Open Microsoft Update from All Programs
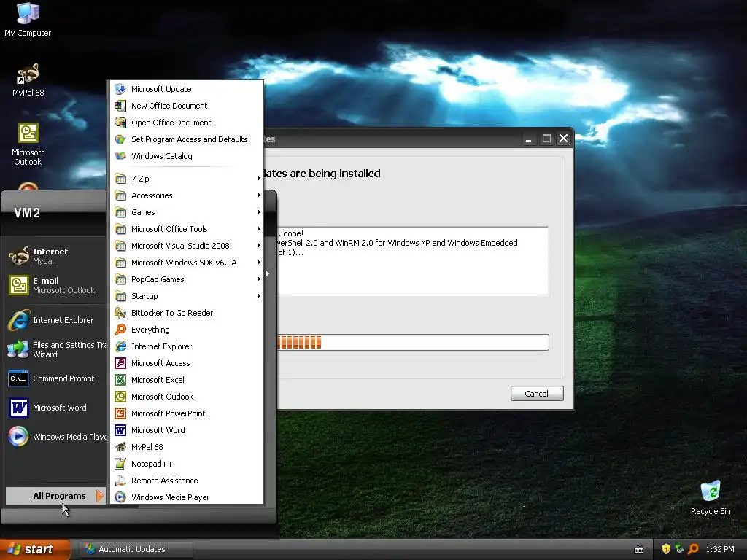 186,89
